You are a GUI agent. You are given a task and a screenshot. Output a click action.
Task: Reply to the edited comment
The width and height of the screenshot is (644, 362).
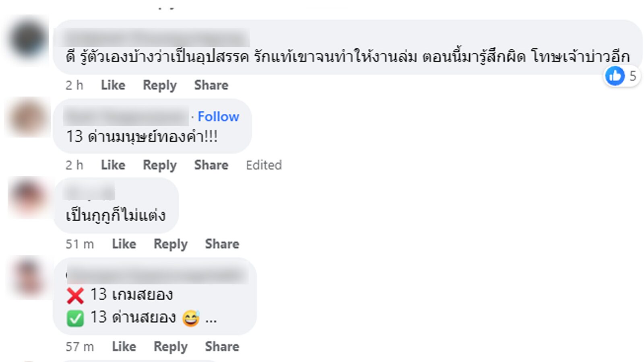click(x=160, y=165)
